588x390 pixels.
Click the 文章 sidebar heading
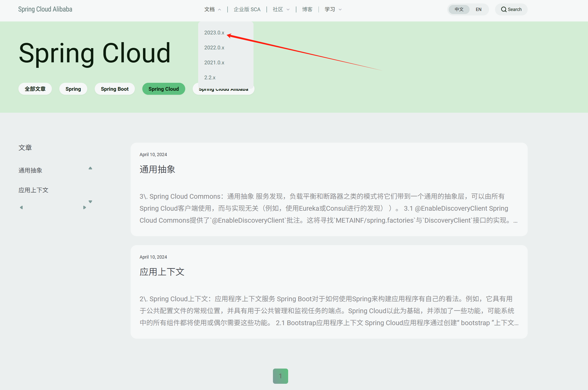pos(25,148)
